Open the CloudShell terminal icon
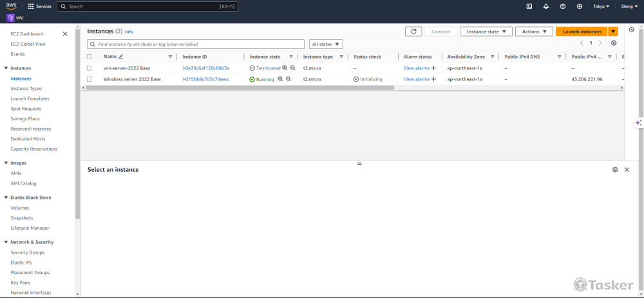Image resolution: width=644 pixels, height=298 pixels. click(x=529, y=6)
